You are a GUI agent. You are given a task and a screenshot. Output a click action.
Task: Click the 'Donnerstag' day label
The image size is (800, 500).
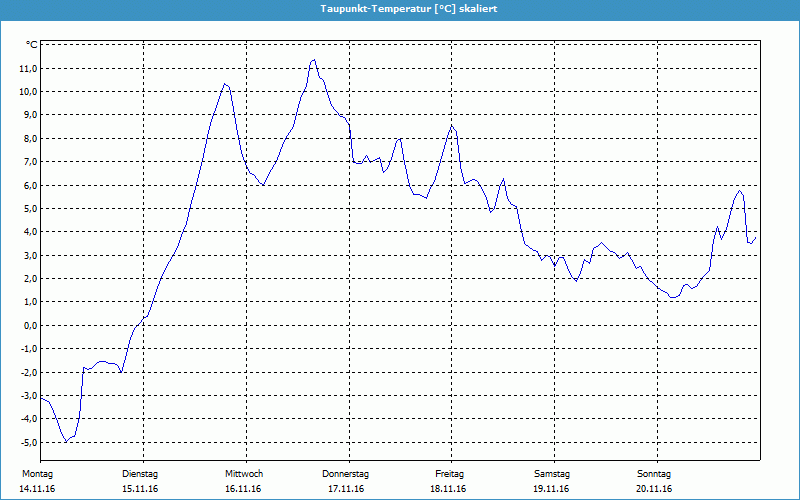[x=346, y=474]
